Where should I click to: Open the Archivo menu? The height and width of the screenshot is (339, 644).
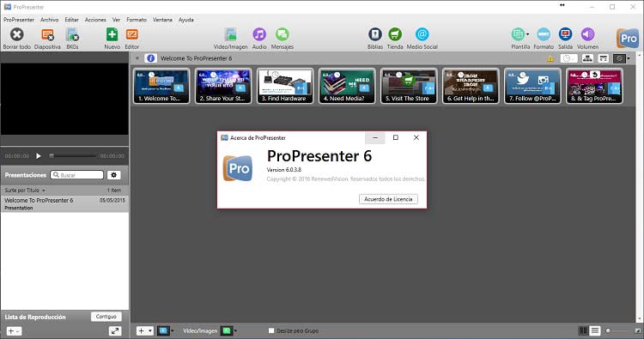tap(49, 20)
